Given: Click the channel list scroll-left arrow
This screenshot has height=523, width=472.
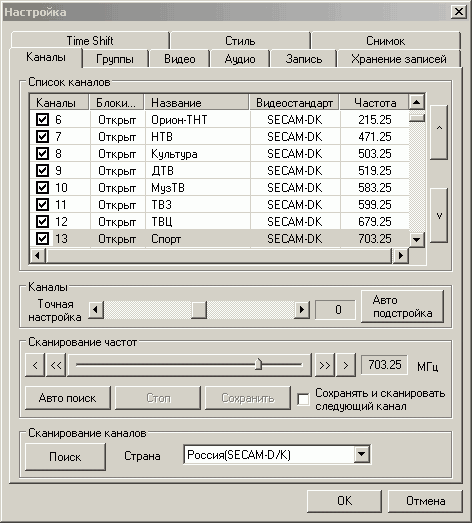Looking at the screenshot, I should [37, 256].
